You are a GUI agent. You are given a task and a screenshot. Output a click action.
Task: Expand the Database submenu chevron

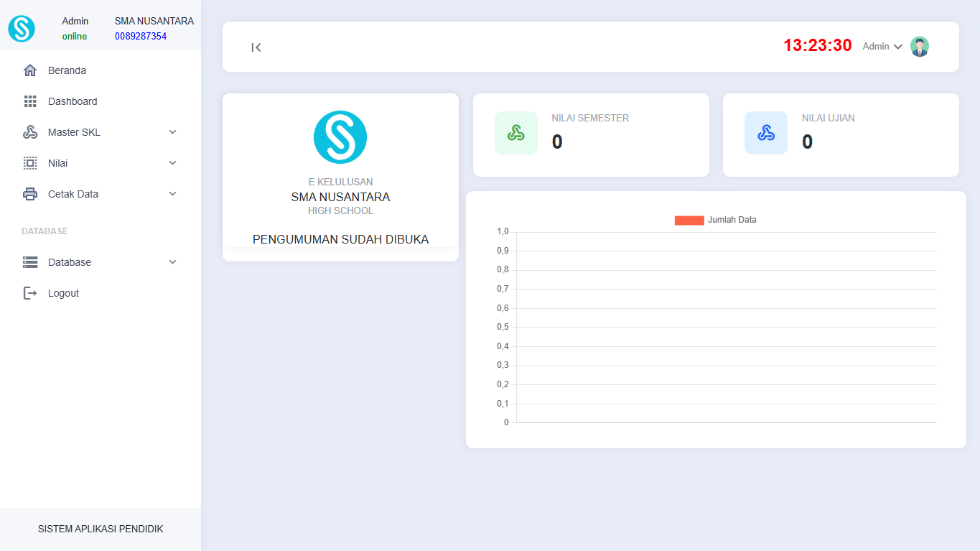172,262
